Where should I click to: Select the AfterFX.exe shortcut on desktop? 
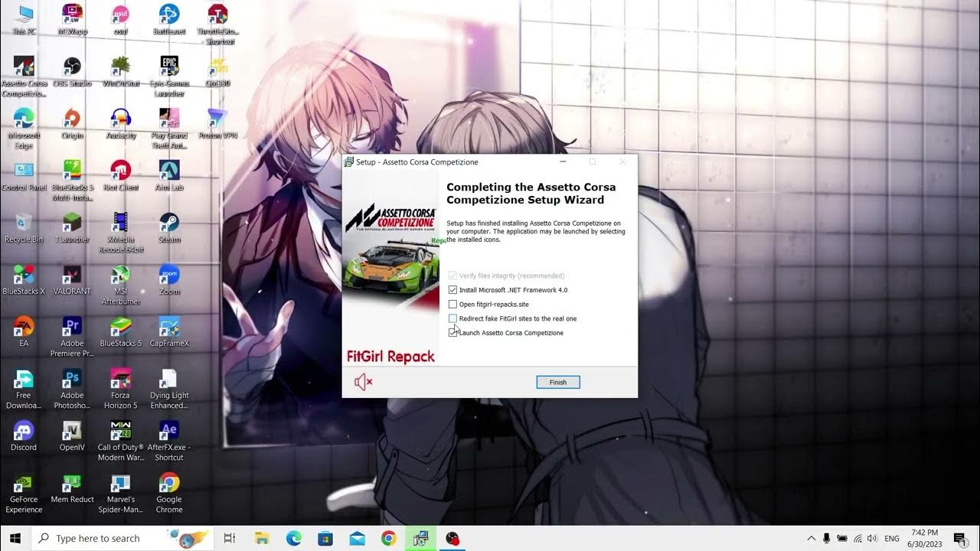click(x=169, y=441)
